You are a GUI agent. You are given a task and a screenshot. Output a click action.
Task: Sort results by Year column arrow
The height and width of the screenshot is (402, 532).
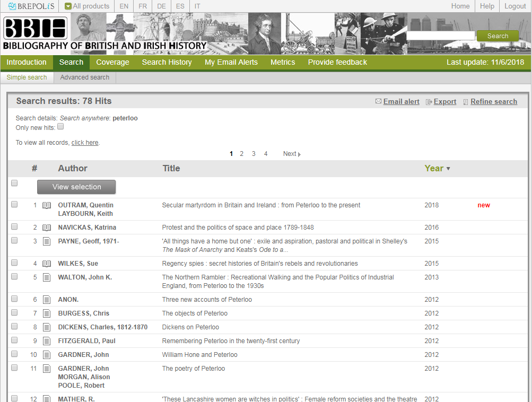(x=448, y=169)
